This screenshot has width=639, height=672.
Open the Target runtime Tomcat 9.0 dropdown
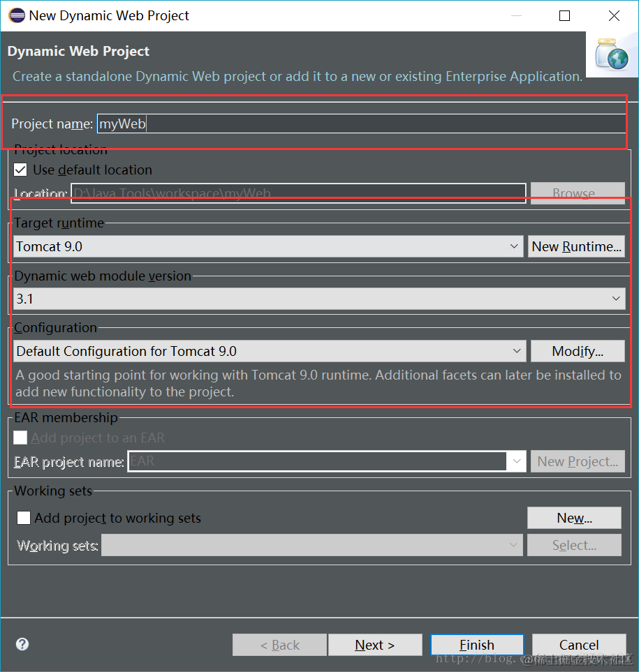coord(268,246)
